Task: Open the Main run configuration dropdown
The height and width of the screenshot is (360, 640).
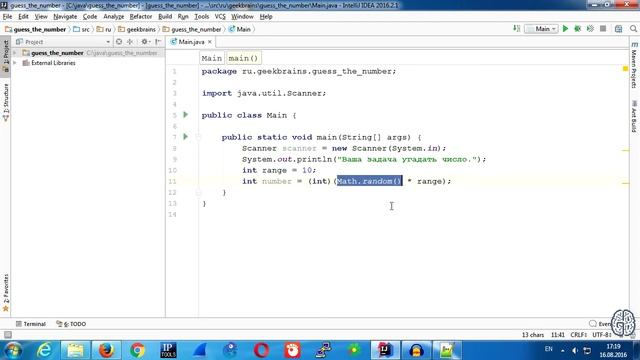Action: (x=541, y=29)
